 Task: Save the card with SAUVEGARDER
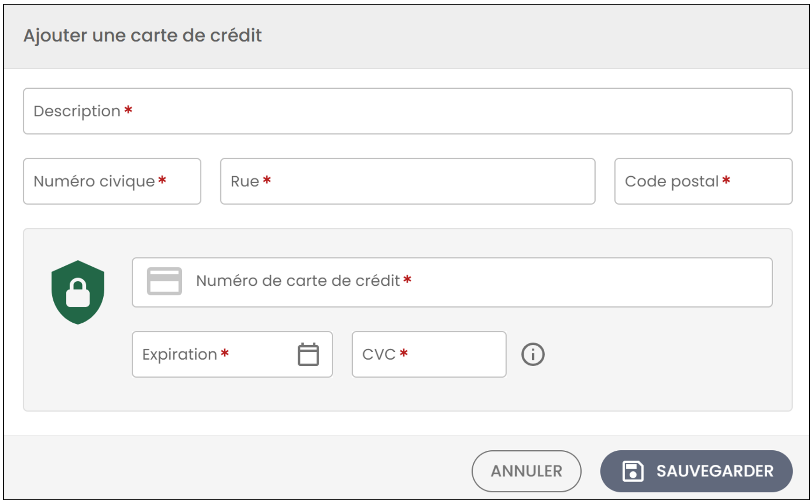(x=697, y=471)
